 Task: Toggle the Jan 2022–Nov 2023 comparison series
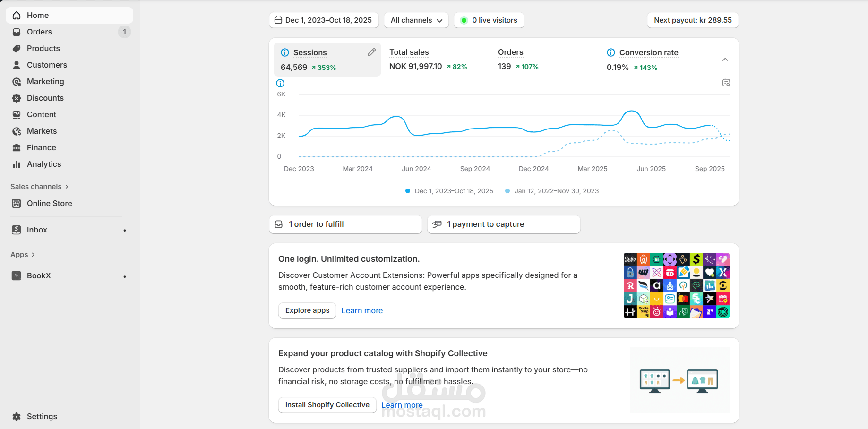[x=552, y=191]
